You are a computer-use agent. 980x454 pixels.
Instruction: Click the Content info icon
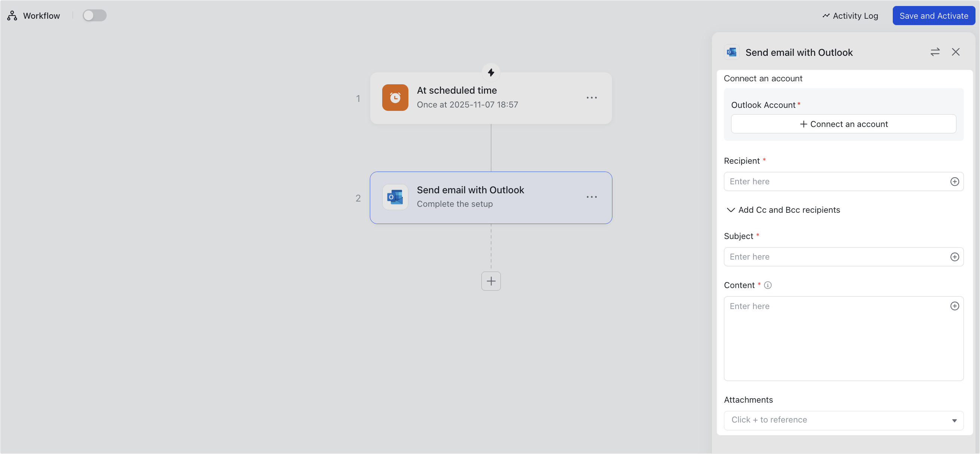tap(767, 285)
